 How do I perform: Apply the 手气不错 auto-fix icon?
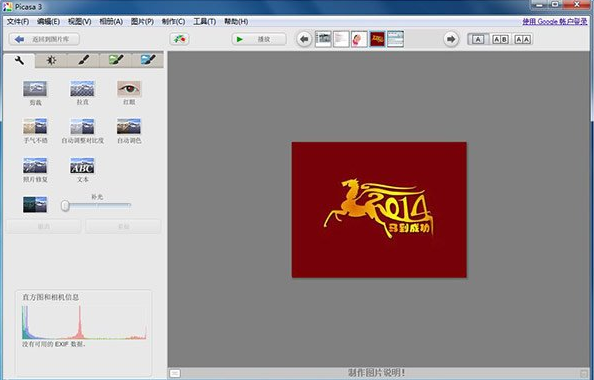(x=35, y=127)
